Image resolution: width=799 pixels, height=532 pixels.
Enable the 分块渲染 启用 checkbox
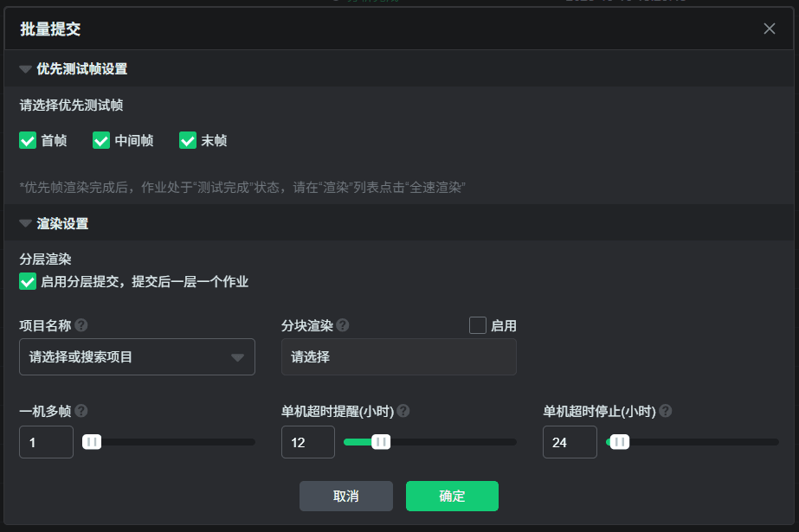click(478, 325)
